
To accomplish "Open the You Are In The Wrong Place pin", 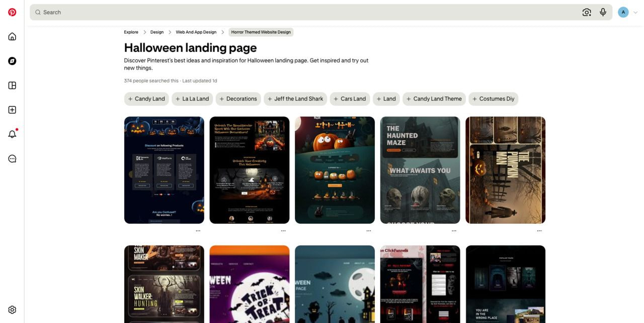I will coord(506,284).
